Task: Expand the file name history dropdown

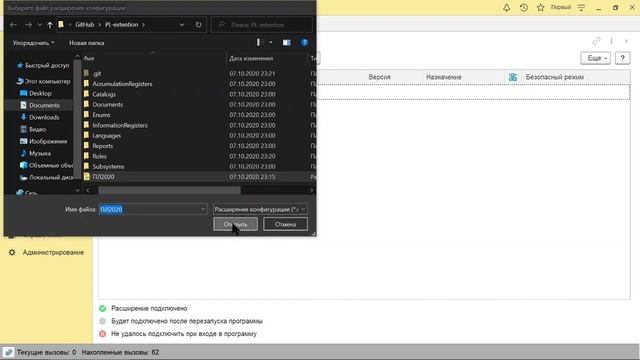Action: click(x=203, y=209)
